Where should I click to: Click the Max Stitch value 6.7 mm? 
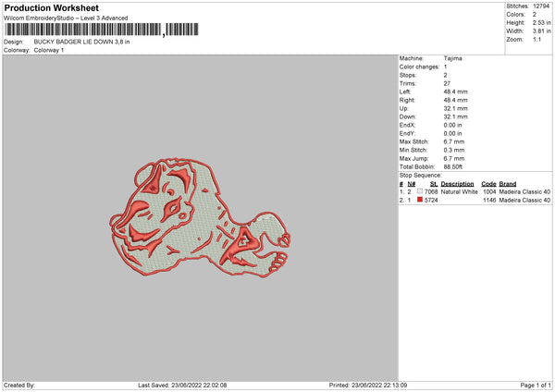point(454,141)
